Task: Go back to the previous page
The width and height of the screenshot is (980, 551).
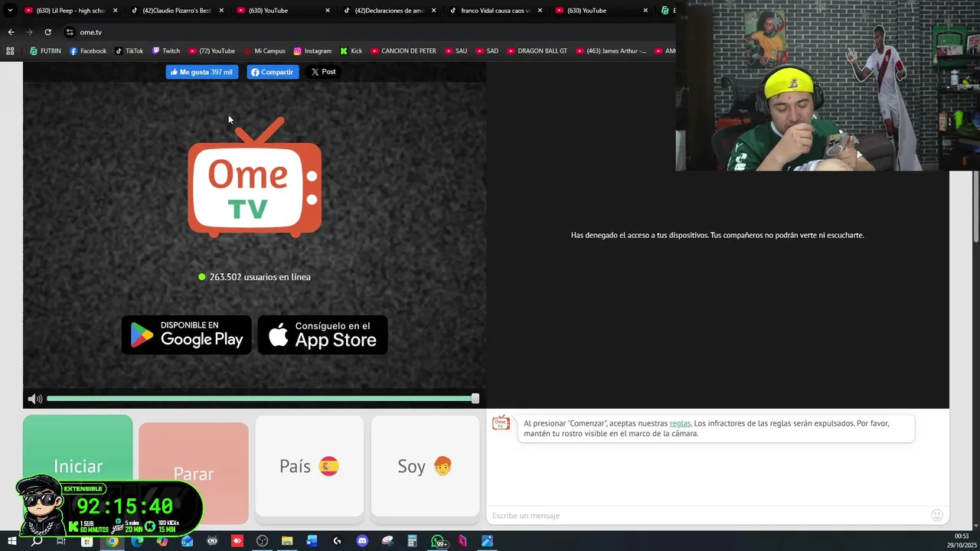Action: coord(11,32)
